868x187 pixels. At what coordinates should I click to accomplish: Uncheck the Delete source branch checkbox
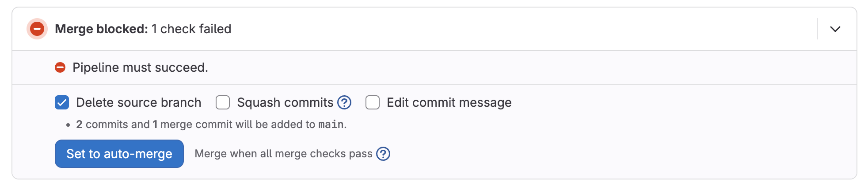pyautogui.click(x=62, y=102)
